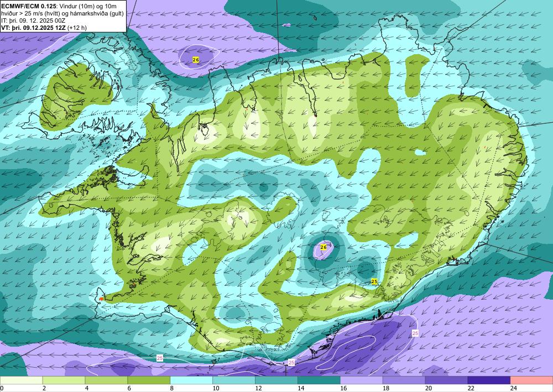
Task: Click the pink above-24 m/s legend swatch
Action: point(531,380)
